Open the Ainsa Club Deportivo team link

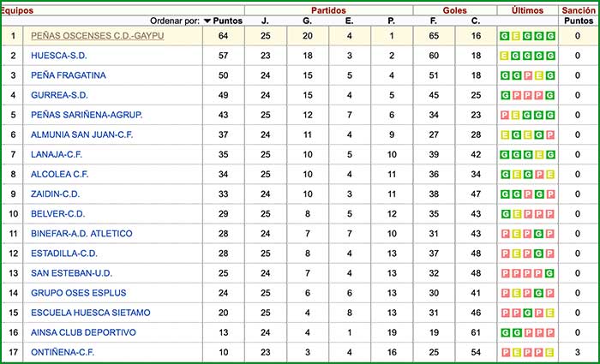click(83, 332)
